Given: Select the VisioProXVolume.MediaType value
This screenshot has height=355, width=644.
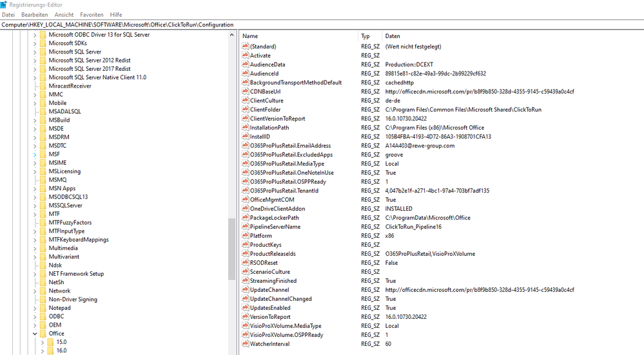Looking at the screenshot, I should [286, 326].
